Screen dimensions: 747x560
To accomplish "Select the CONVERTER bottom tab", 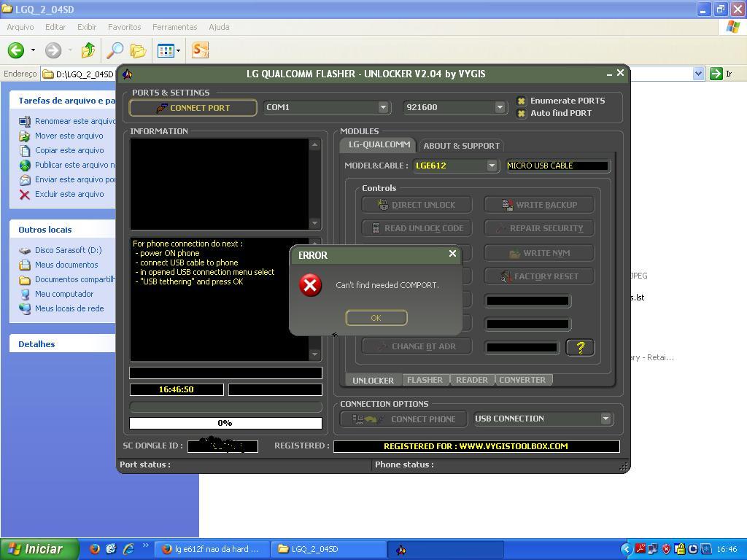I will pyautogui.click(x=522, y=380).
